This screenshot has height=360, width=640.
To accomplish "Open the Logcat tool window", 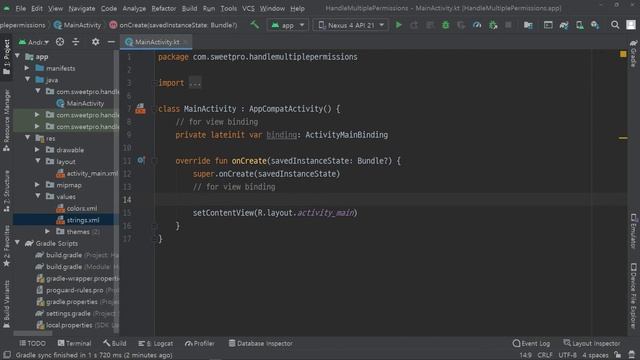I will 156,343.
